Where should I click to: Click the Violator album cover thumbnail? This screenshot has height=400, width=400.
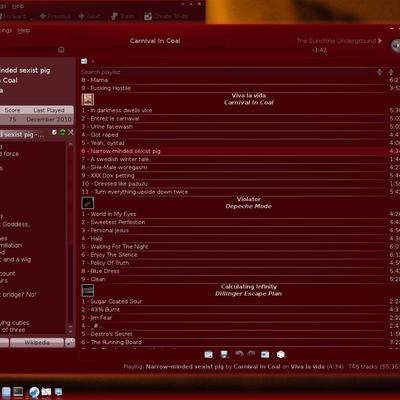[88, 203]
